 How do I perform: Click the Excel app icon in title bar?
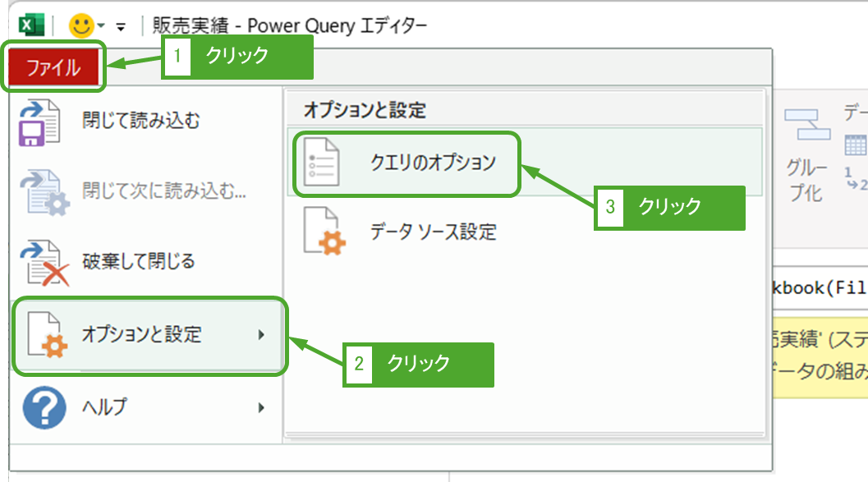(x=32, y=25)
